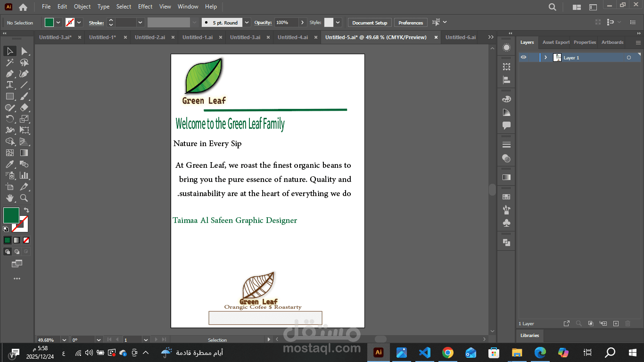Select the Hand tool

(x=9, y=198)
